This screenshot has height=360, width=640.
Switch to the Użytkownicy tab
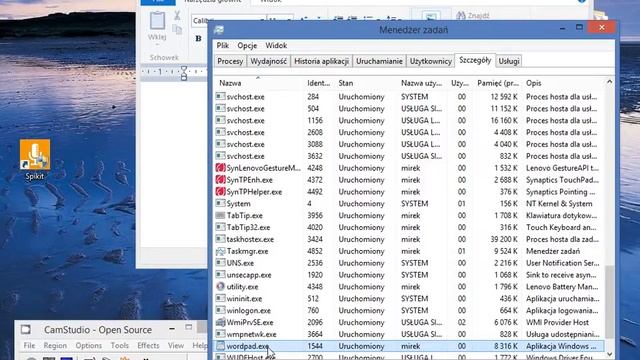pyautogui.click(x=431, y=61)
